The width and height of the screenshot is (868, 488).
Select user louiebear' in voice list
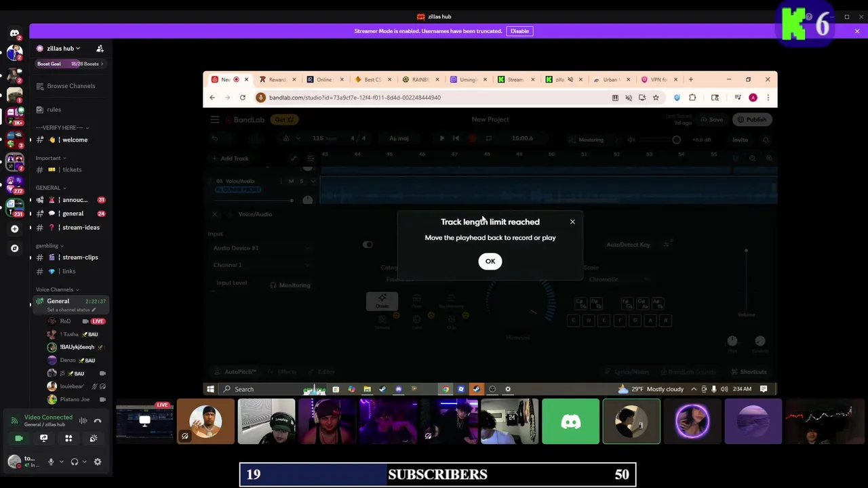coord(76,386)
